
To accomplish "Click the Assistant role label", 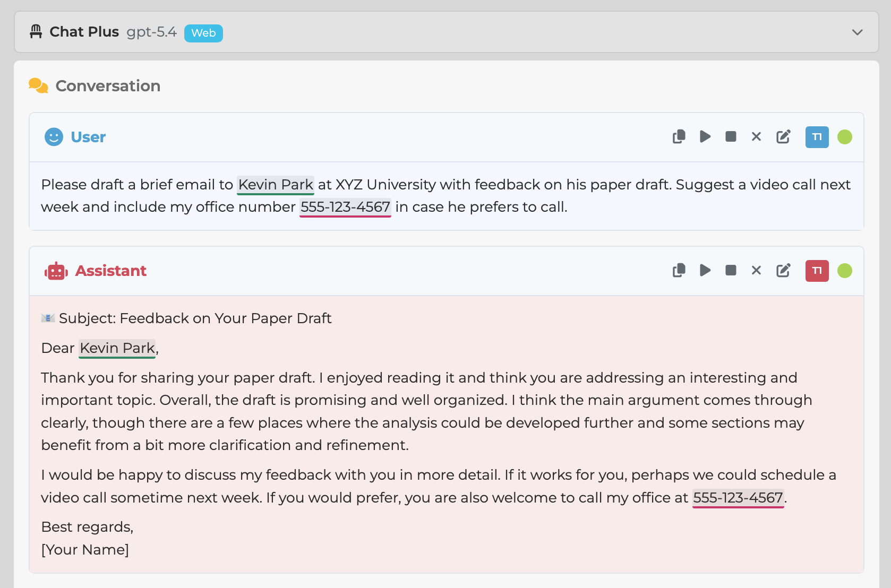I will pyautogui.click(x=110, y=271).
